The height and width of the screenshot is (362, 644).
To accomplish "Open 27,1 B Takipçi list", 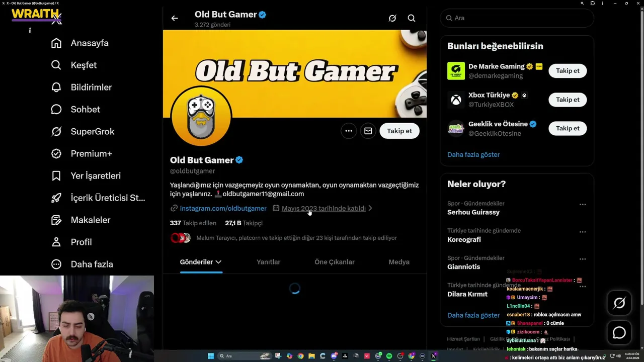I will (x=244, y=223).
